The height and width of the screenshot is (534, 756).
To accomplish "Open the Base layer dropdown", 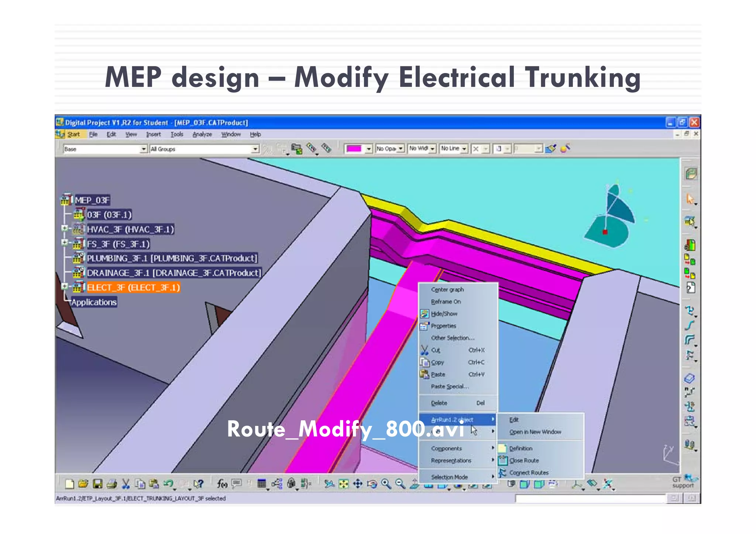I will [x=144, y=149].
